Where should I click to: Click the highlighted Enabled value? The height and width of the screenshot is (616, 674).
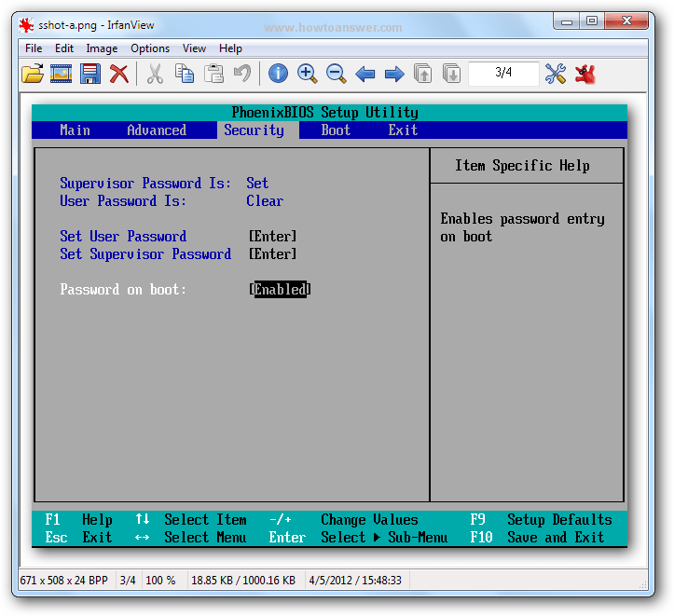(x=280, y=289)
